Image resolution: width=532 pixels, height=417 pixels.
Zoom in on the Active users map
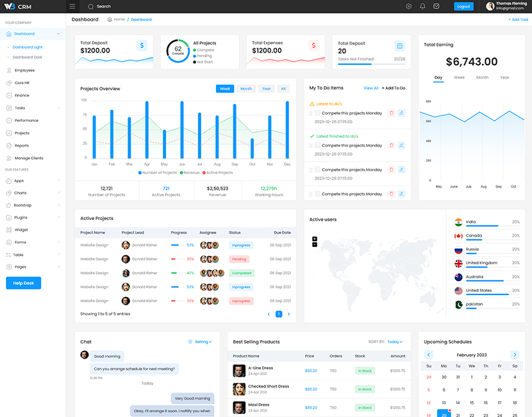coord(315,239)
